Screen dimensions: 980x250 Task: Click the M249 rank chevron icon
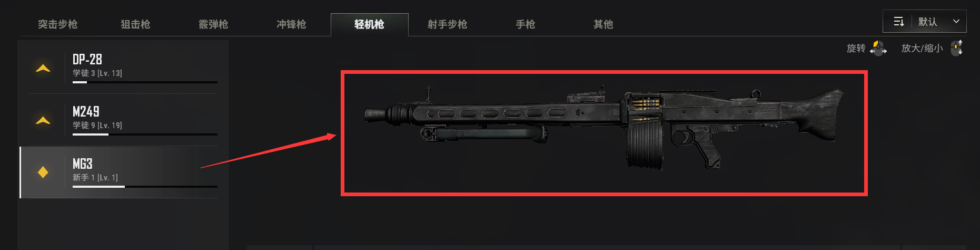click(43, 120)
